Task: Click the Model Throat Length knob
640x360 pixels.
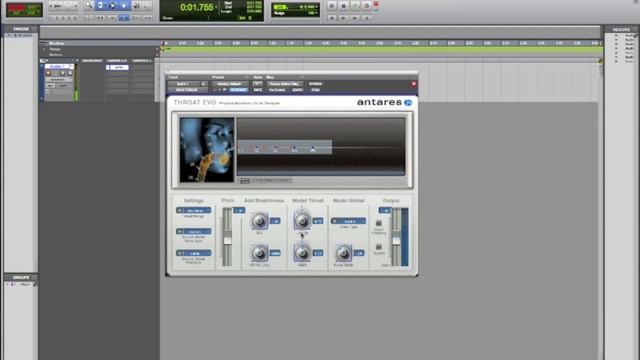Action: point(302,220)
